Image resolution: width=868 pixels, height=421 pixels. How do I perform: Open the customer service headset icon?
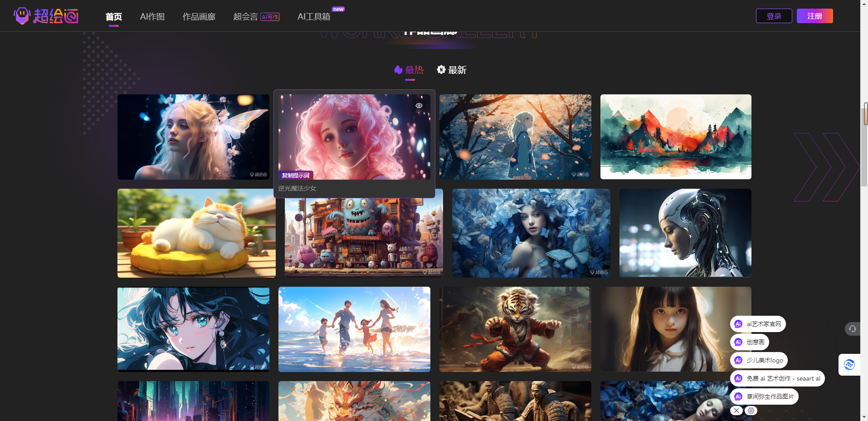click(x=853, y=329)
